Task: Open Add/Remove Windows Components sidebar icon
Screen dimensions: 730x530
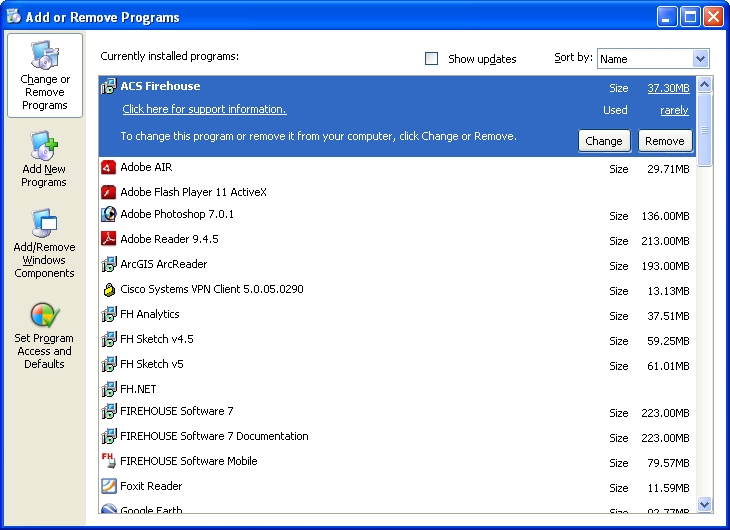Action: tap(44, 224)
